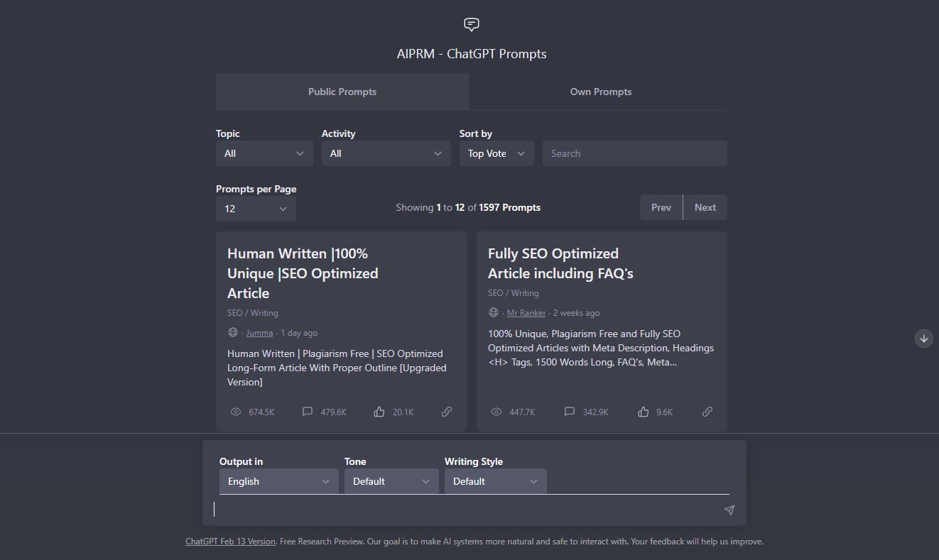Click globe icon beside Mr Ranker author

coord(494,312)
